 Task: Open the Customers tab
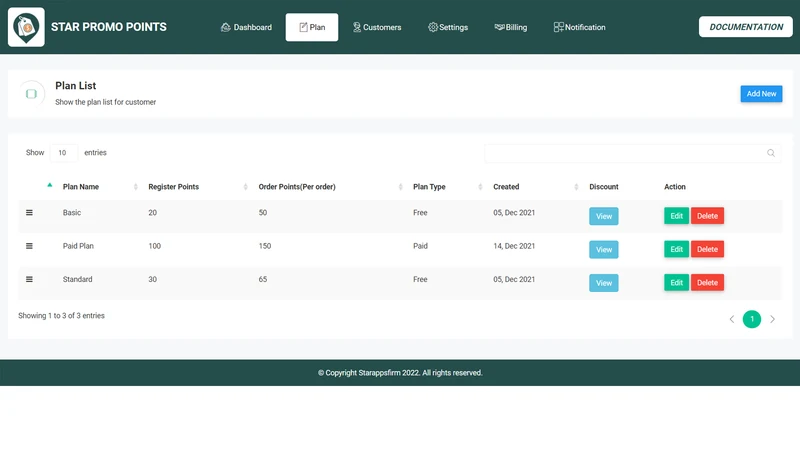377,28
